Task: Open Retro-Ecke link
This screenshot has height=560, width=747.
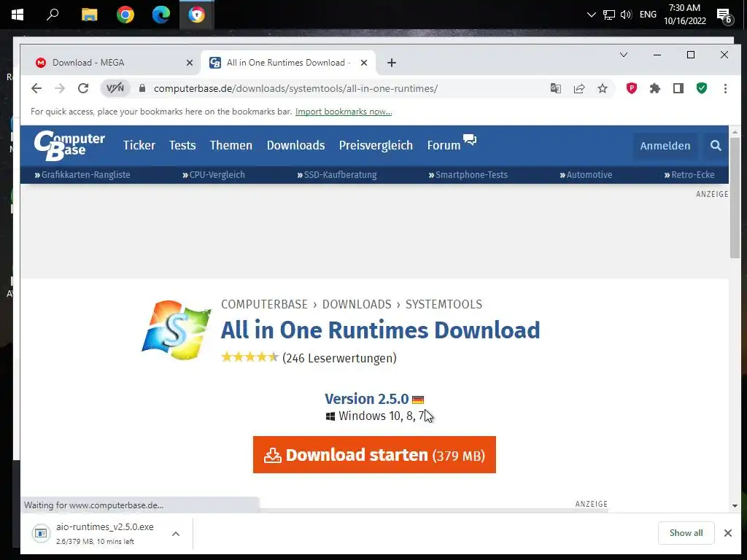Action: pyautogui.click(x=689, y=175)
